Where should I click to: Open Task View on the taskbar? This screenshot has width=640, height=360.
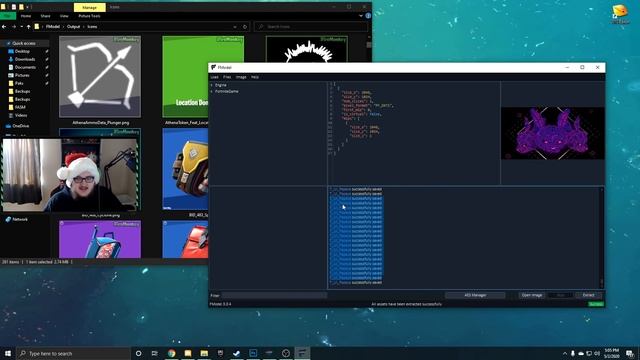click(x=155, y=353)
